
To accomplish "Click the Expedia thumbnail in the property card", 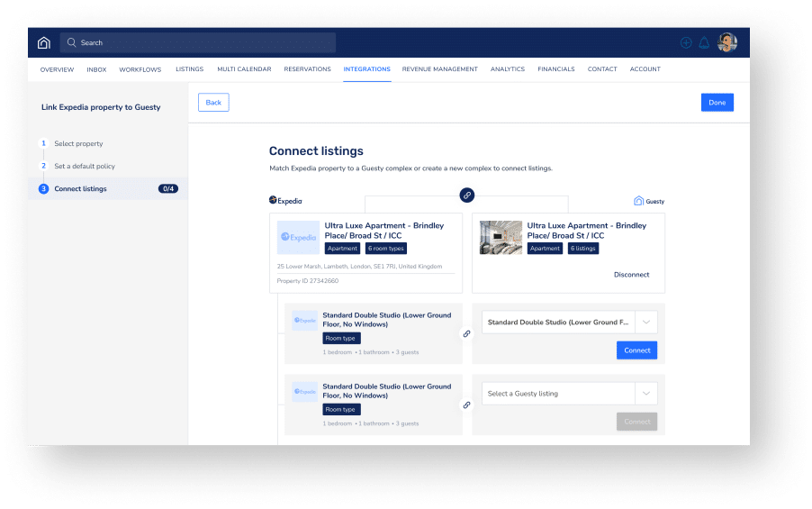I will point(298,238).
